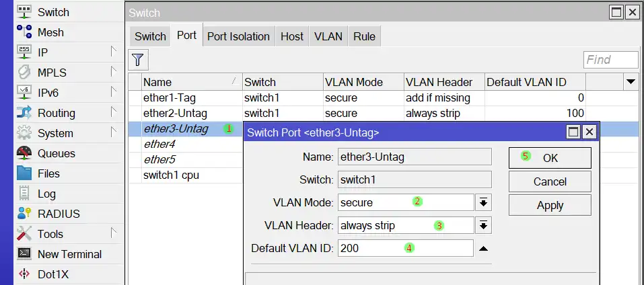Click the RADIUS sidebar icon
644x285 pixels.
click(24, 214)
